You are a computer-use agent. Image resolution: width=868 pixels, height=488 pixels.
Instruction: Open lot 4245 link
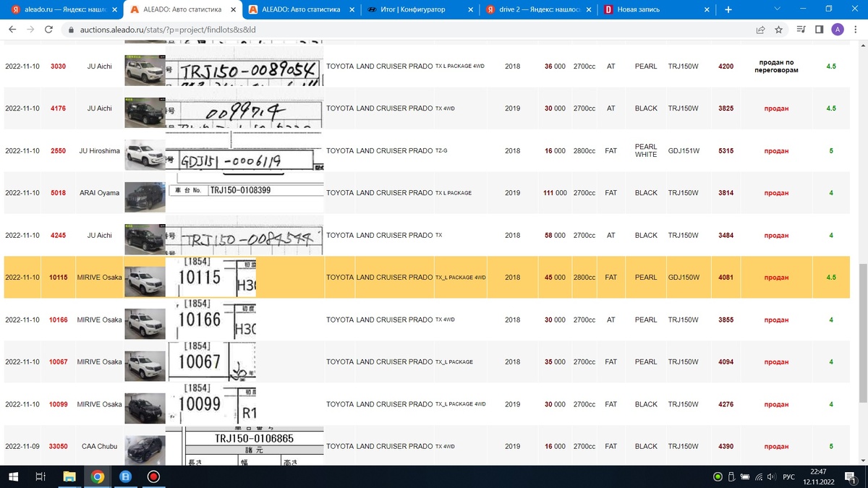pyautogui.click(x=58, y=236)
